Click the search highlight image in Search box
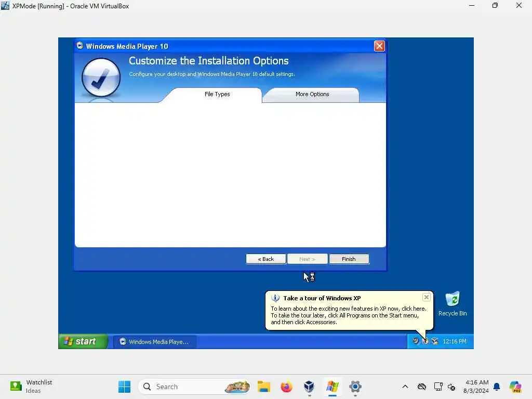The height and width of the screenshot is (399, 532). pos(237,387)
